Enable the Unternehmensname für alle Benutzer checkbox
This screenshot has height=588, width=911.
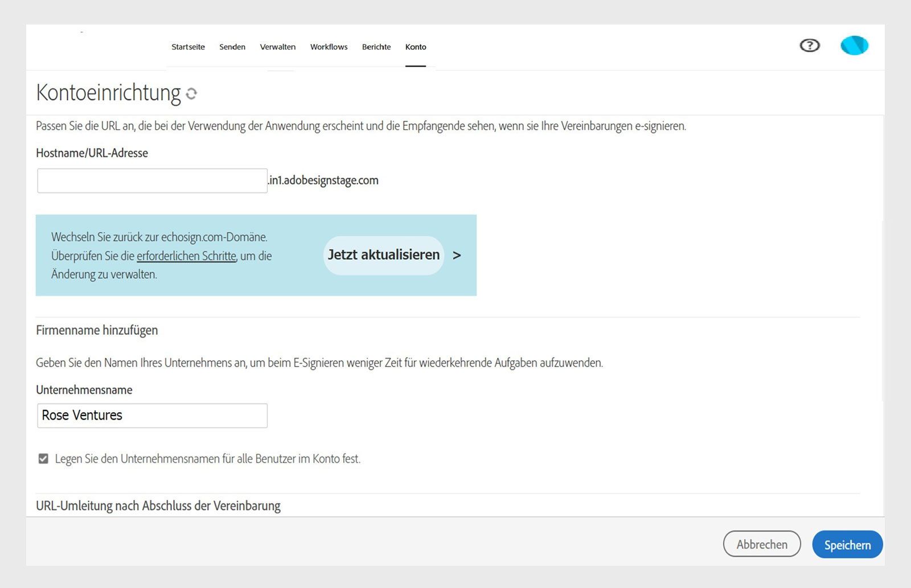pyautogui.click(x=43, y=458)
